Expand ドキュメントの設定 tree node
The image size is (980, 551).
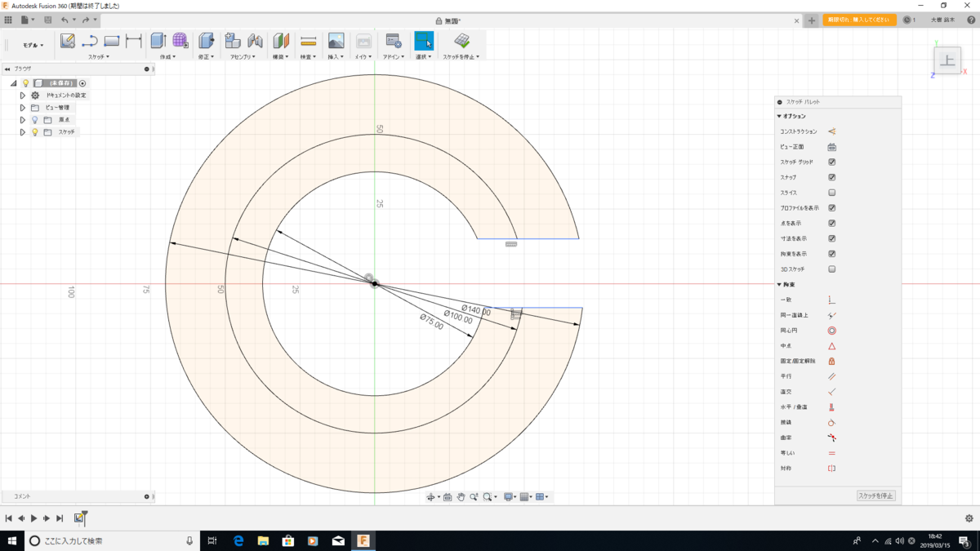[x=23, y=96]
